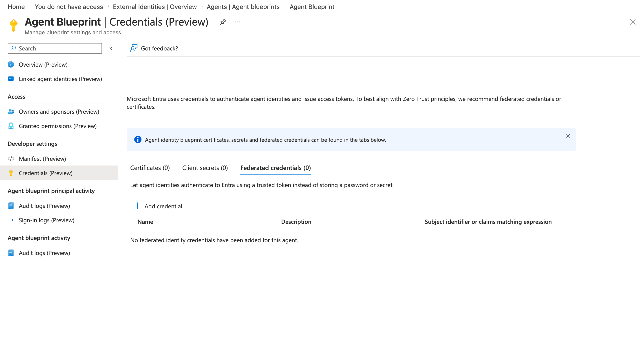Collapse the sidebar navigation menu
Image resolution: width=644 pixels, height=344 pixels.
[111, 49]
